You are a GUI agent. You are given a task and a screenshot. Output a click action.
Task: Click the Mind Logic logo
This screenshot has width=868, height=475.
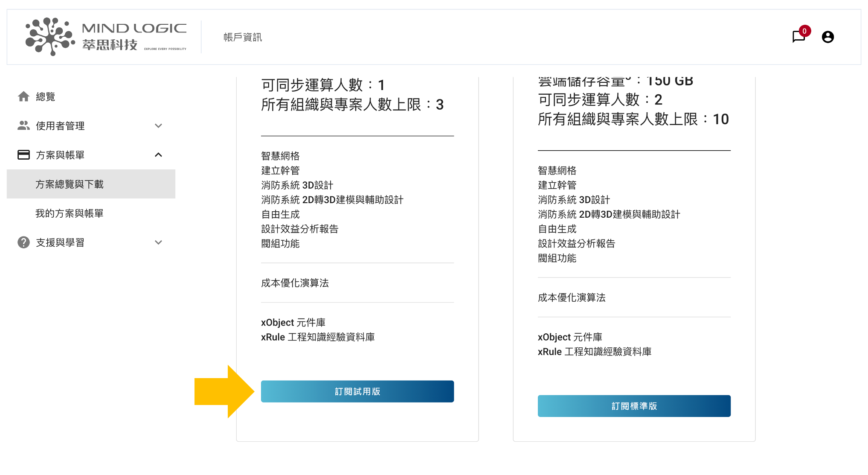coord(106,37)
